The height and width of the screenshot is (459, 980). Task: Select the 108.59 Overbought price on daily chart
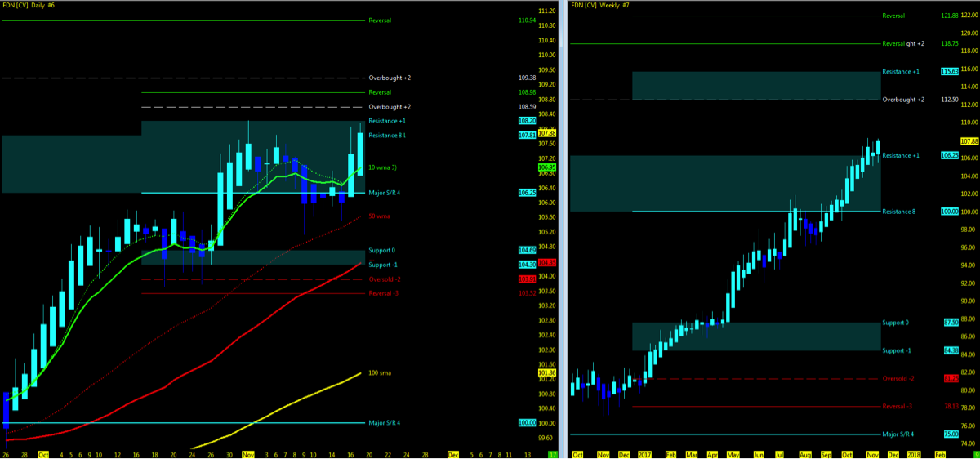pyautogui.click(x=527, y=107)
